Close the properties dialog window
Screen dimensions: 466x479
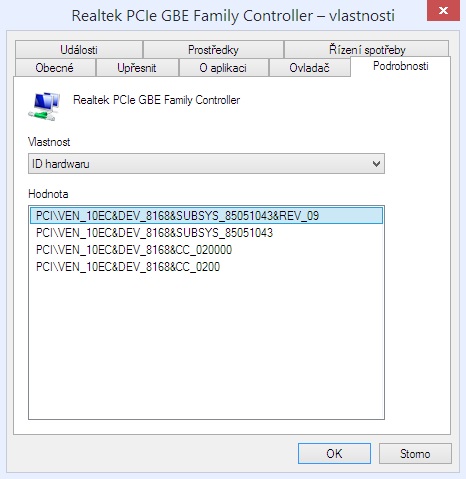[x=443, y=11]
